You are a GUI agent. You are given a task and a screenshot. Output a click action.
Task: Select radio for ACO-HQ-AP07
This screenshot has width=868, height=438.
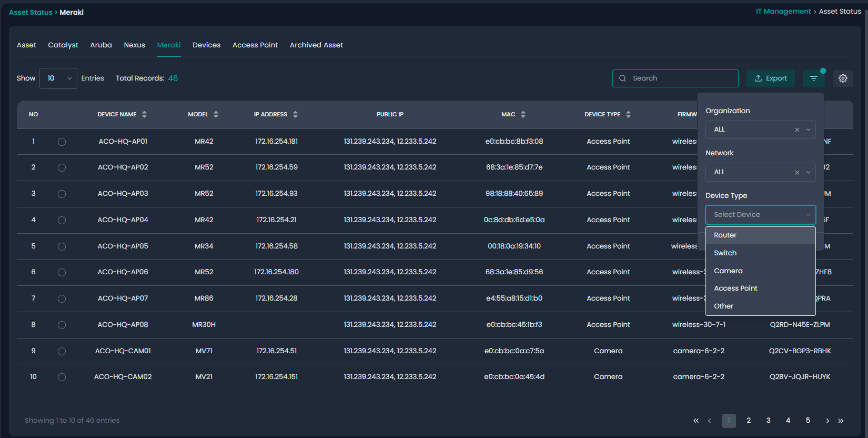[x=62, y=298]
